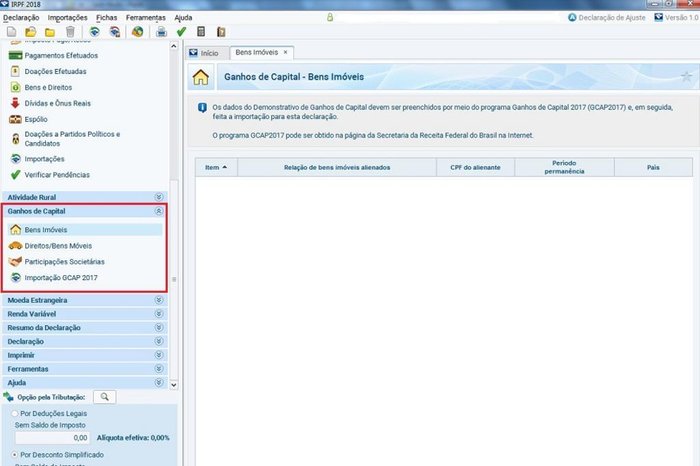Click the trash can toolbar icon

pyautogui.click(x=70, y=32)
